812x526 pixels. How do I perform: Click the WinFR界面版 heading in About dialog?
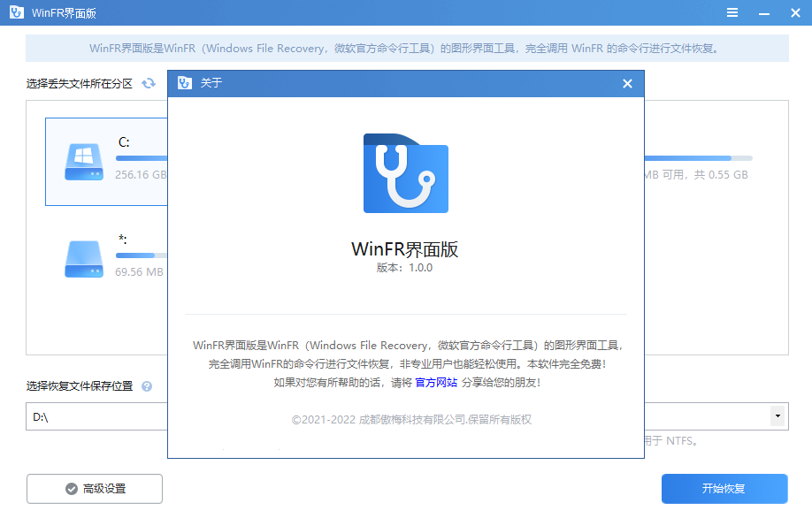tap(405, 249)
